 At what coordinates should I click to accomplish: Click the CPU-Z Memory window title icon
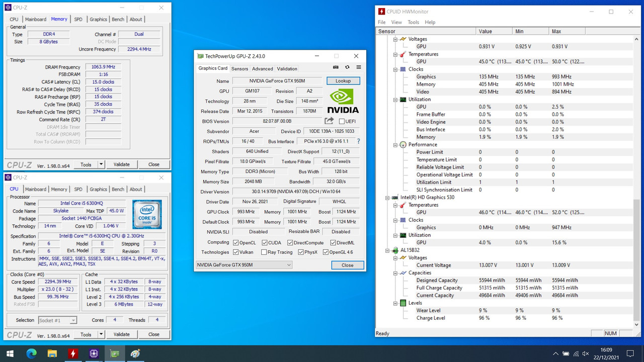click(x=9, y=8)
